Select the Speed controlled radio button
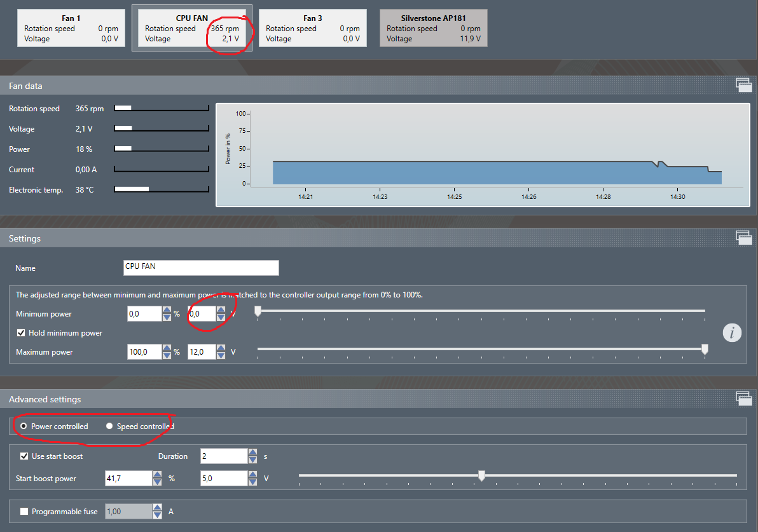 click(109, 426)
